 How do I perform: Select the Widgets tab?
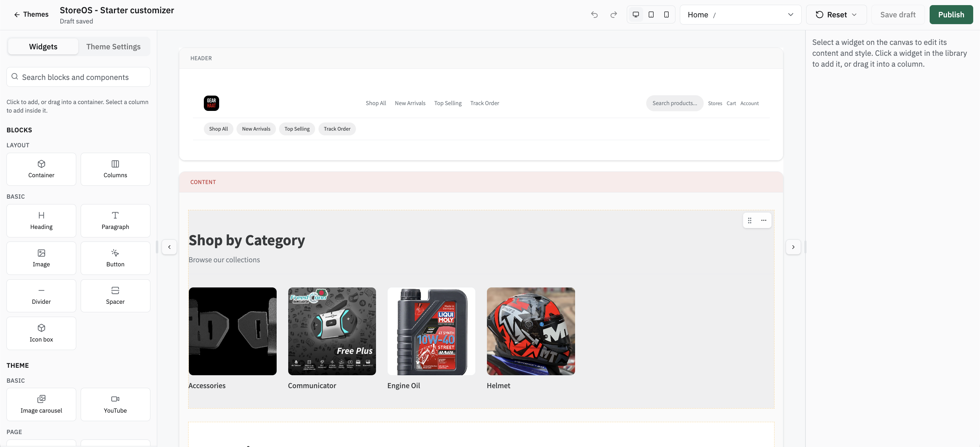pyautogui.click(x=43, y=46)
